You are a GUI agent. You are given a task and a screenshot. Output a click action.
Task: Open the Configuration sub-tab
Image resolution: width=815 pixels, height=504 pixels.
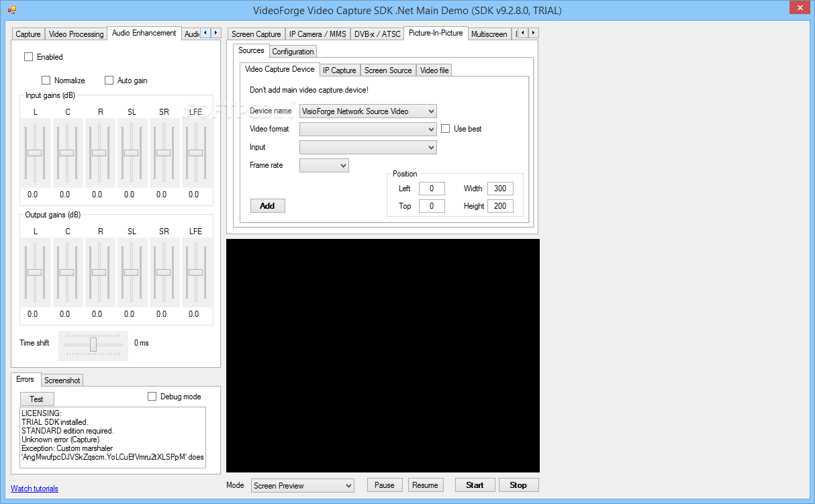coord(293,52)
